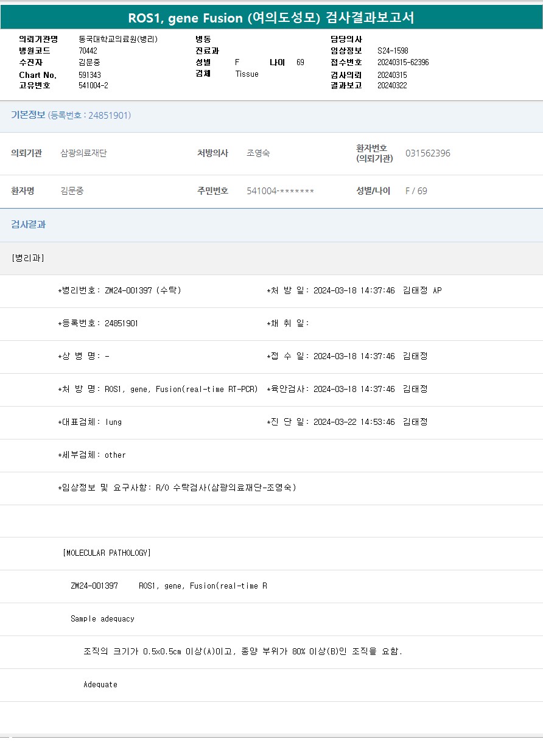
Task: Click the ROS1 gene Fusion report title
Action: [271, 18]
